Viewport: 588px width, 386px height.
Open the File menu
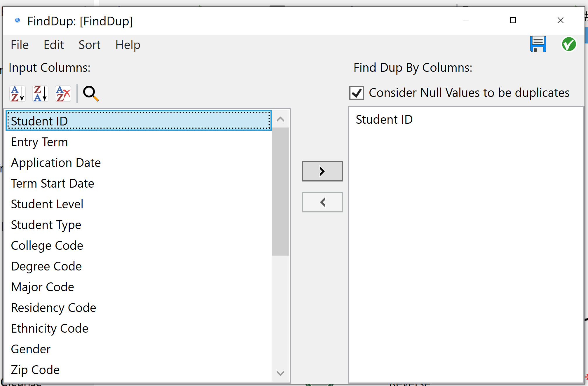pos(20,45)
